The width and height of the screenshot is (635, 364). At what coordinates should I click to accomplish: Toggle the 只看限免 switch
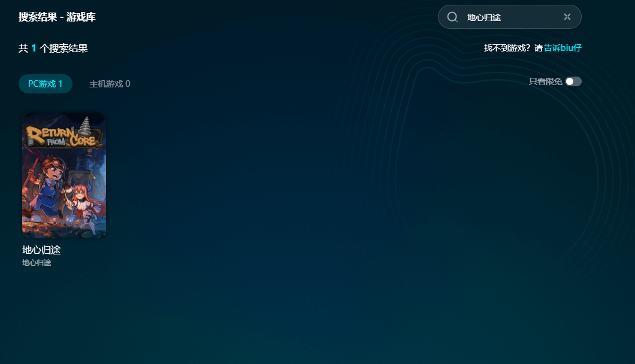(x=573, y=81)
